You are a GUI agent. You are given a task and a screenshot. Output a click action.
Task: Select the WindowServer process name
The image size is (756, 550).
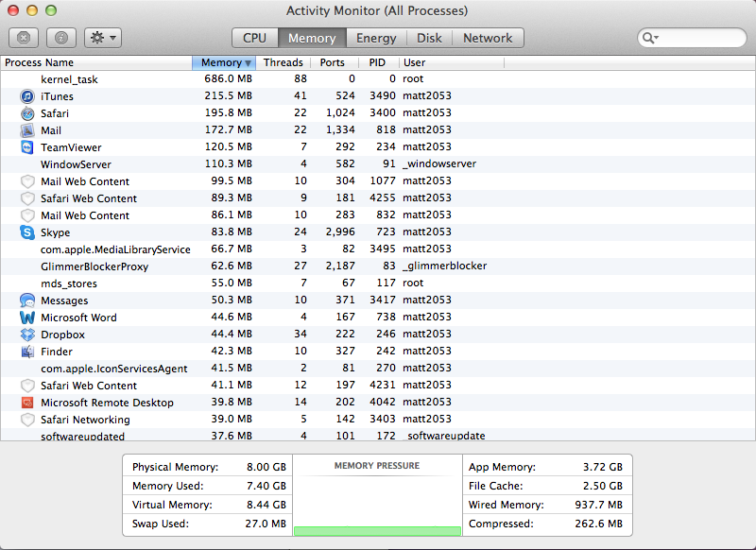tap(76, 164)
